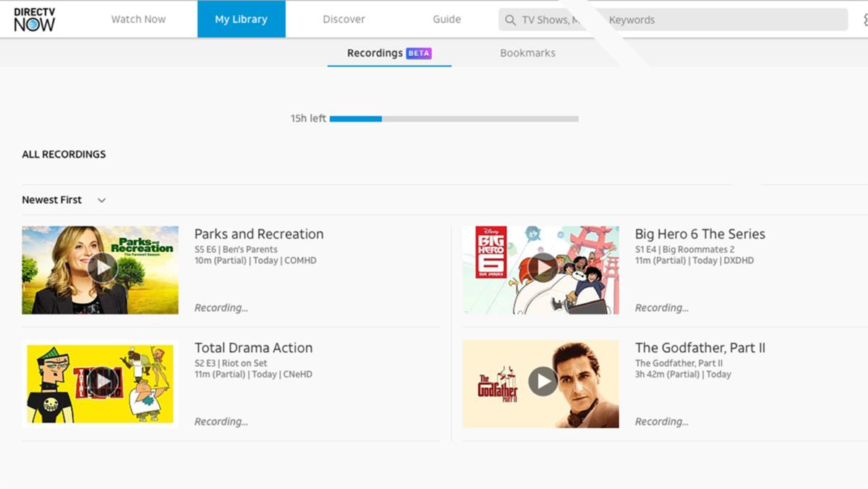Switch to the Bookmarks tab
The image size is (868, 489).
point(528,53)
